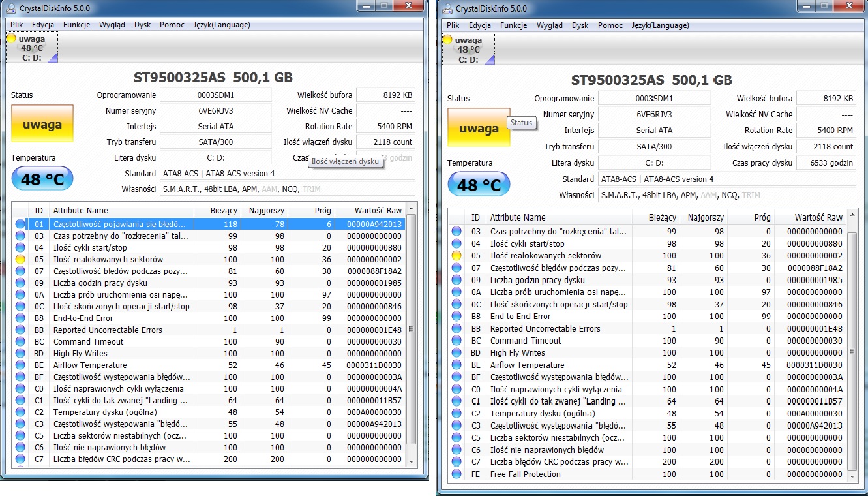Screen dimensions: 868x496
Task: Click blue dot of High Fly Writes row, left window
Action: tap(20, 353)
